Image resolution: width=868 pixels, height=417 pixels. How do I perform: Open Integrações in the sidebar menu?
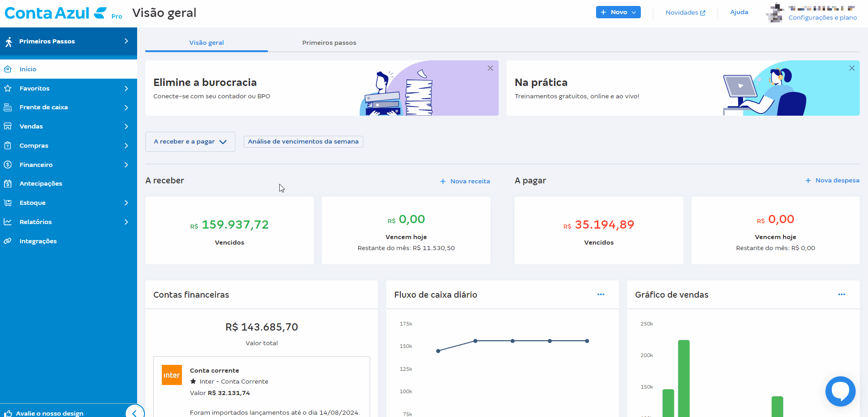[69, 241]
